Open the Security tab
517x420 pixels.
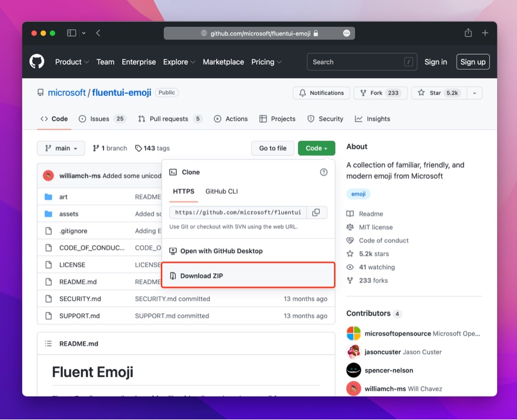(x=325, y=119)
